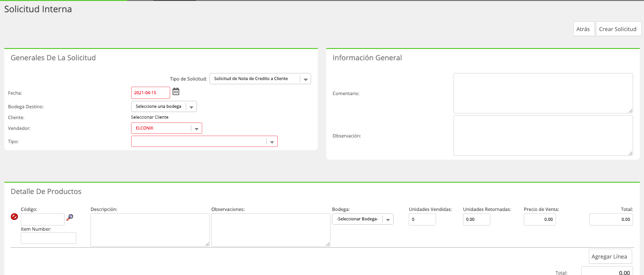This screenshot has width=644, height=275.
Task: Click the product line Total field
Action: 611,219
